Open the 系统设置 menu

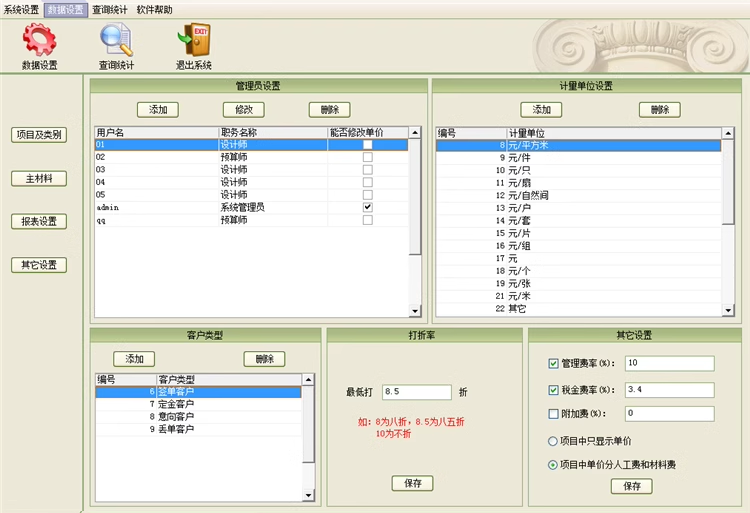tap(22, 10)
